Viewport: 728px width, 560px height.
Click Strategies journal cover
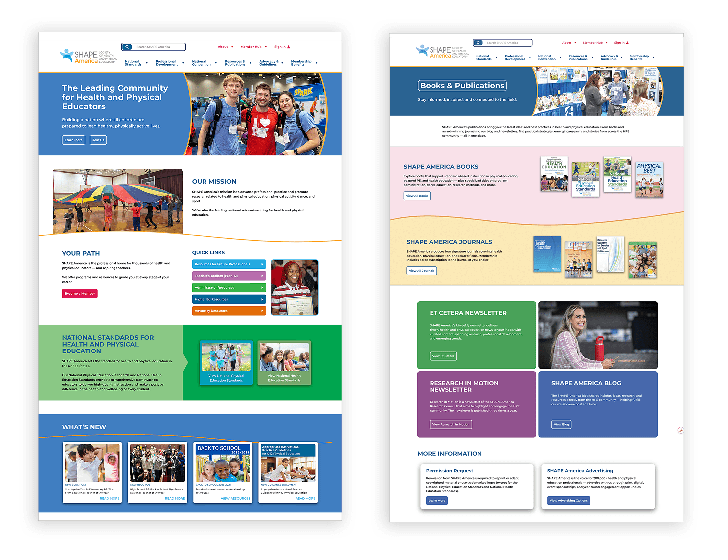pyautogui.click(x=642, y=260)
